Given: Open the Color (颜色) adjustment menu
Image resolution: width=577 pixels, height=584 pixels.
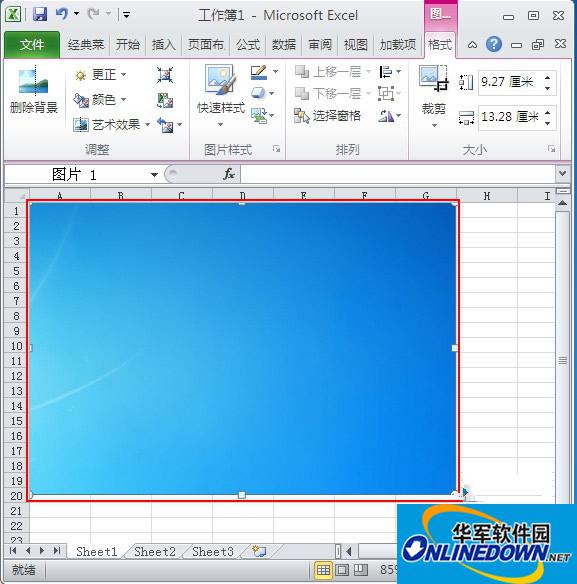Looking at the screenshot, I should pyautogui.click(x=100, y=100).
